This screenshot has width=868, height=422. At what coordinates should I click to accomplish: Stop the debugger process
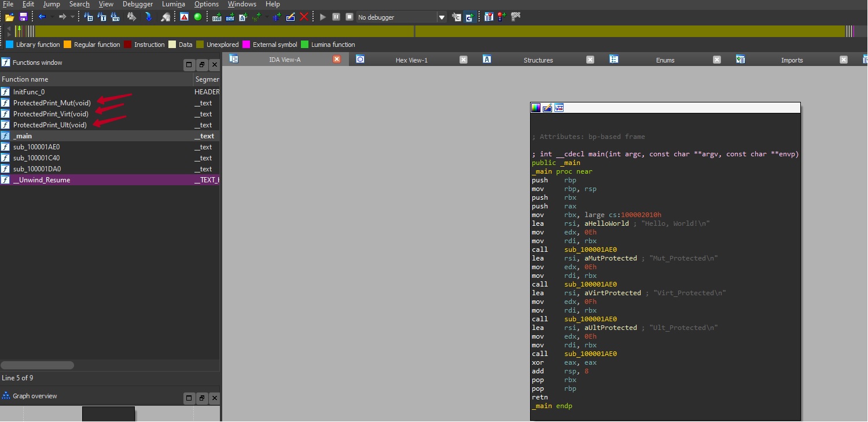349,17
